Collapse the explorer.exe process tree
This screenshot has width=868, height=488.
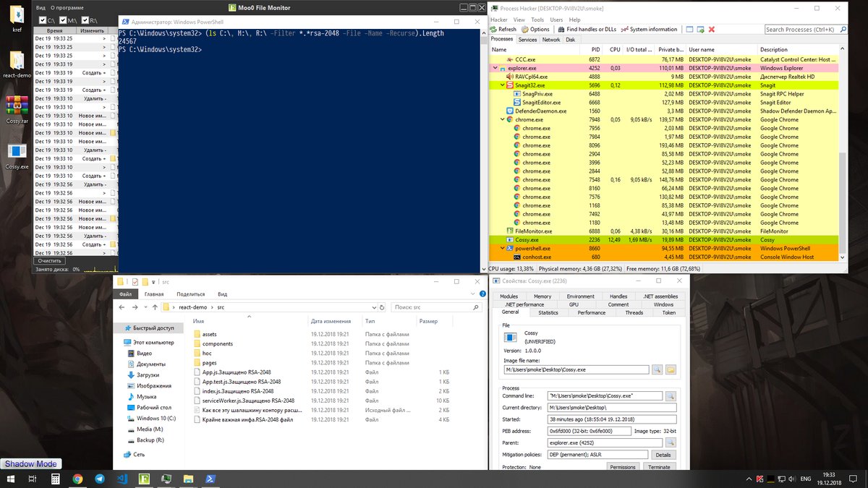495,68
